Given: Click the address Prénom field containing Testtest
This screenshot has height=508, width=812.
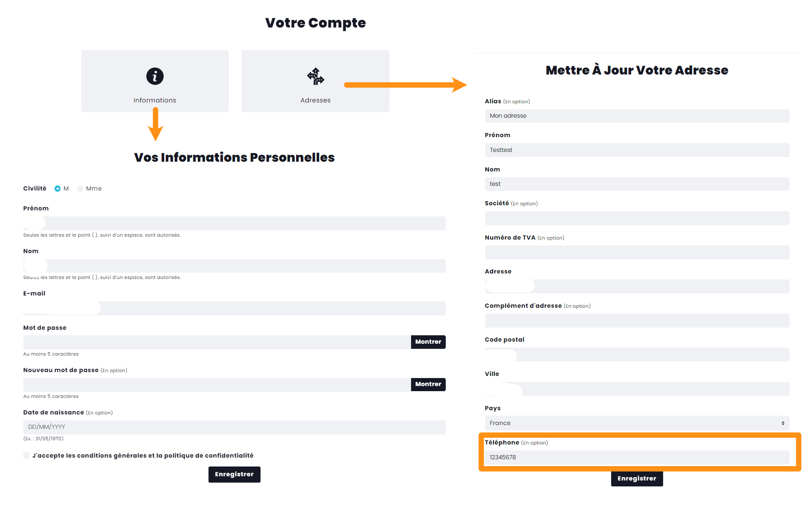Looking at the screenshot, I should tap(637, 150).
